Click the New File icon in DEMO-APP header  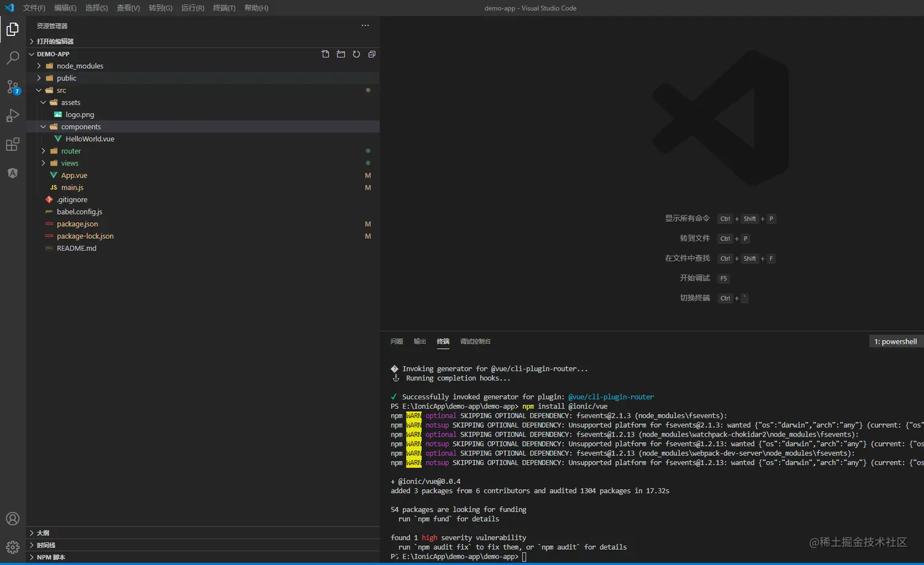click(325, 54)
